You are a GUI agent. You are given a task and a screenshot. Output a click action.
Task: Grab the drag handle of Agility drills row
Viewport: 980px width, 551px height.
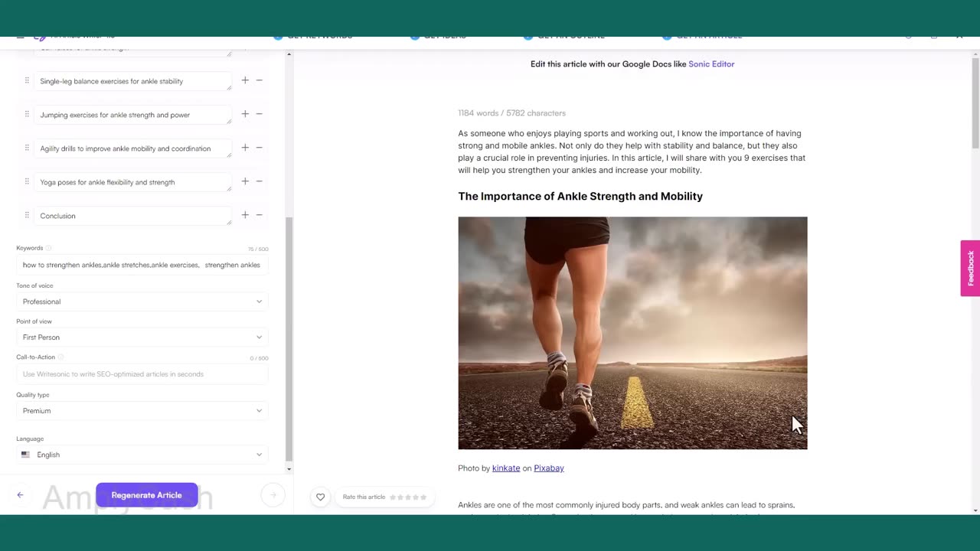point(27,148)
